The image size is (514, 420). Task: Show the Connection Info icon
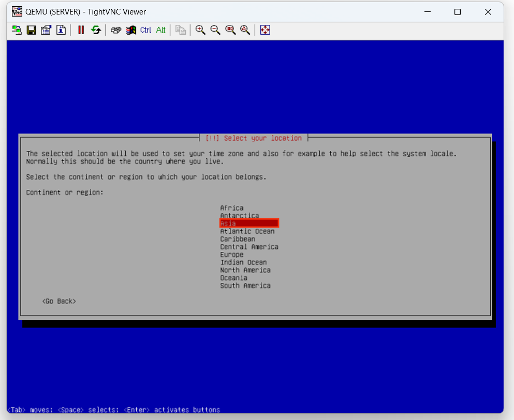pyautogui.click(x=61, y=30)
